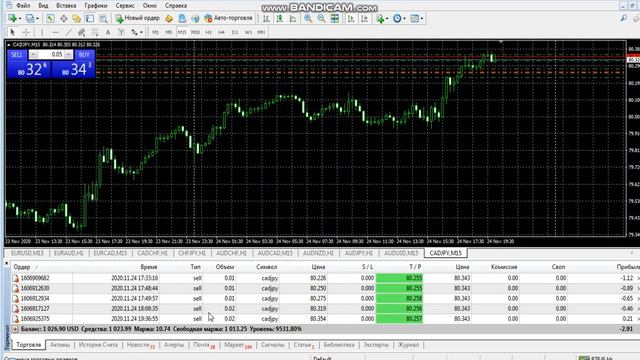Screen dimensions: 640x360
Task: Click the Новый ордер button
Action: (137, 18)
